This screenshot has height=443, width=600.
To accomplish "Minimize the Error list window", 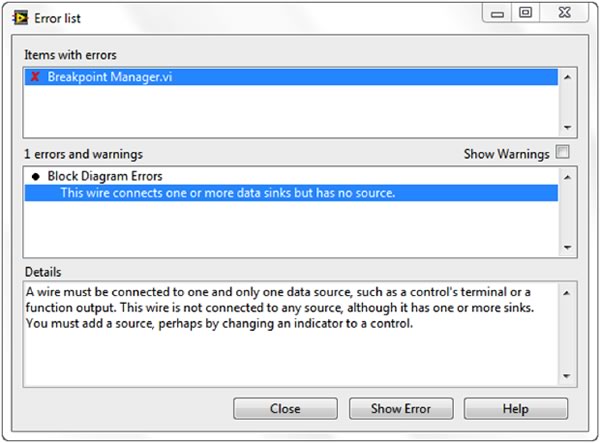I will 497,14.
